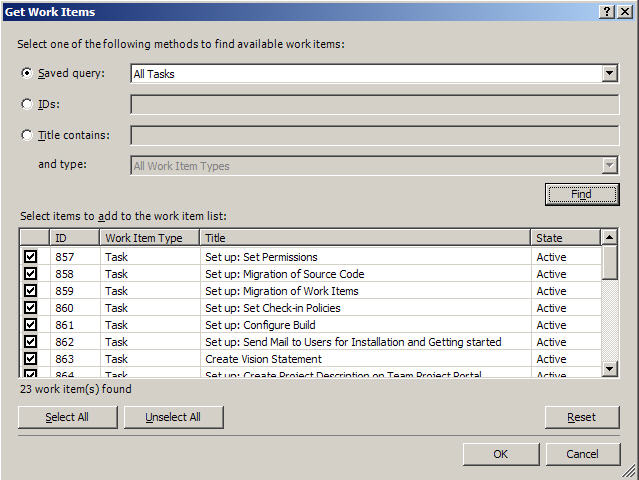The width and height of the screenshot is (639, 480).
Task: Select the title 'Set up: Migration of Work Items'
Action: tap(282, 291)
